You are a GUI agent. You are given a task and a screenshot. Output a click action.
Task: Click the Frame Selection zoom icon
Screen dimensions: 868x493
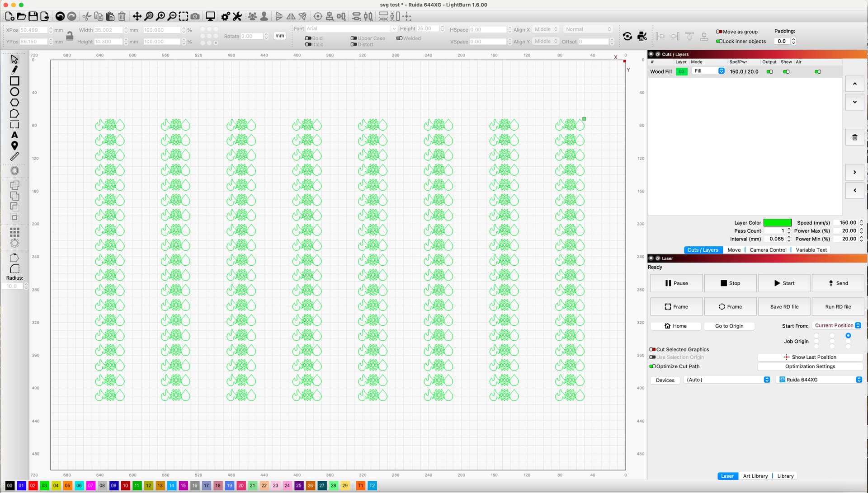183,16
